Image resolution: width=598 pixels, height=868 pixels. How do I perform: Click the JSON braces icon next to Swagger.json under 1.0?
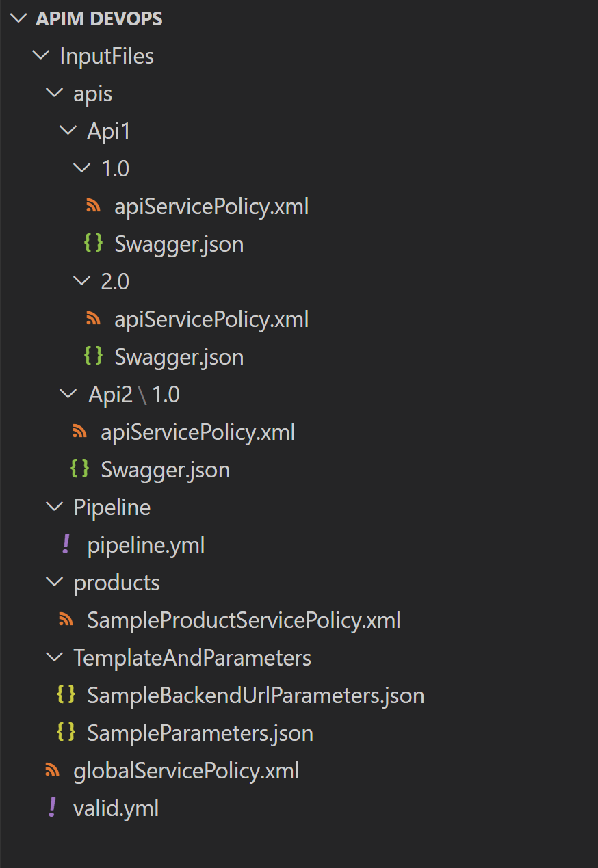(x=94, y=244)
